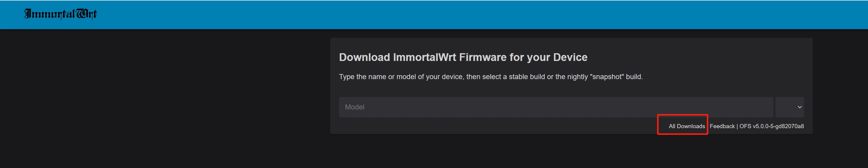The image size is (868, 168).
Task: Click the right end of the Model text box
Action: pos(761,107)
